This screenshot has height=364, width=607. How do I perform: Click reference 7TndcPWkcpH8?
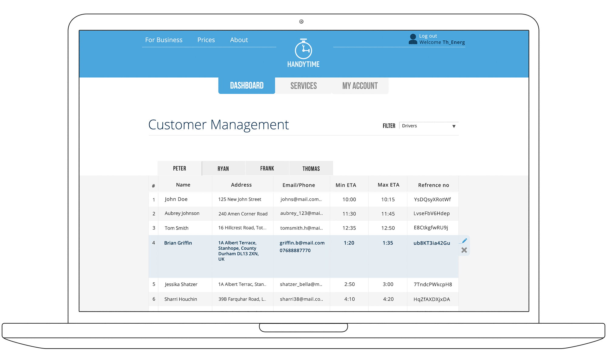[433, 284]
